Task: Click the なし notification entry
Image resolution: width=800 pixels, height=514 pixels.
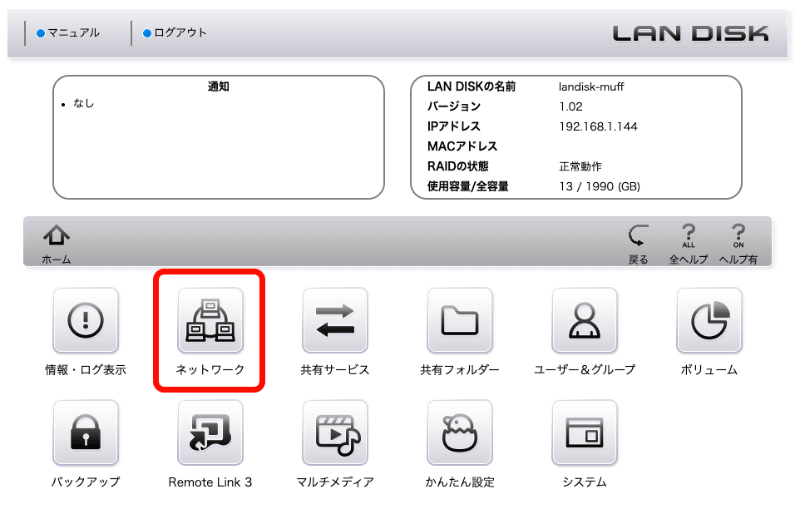Action: point(84,103)
